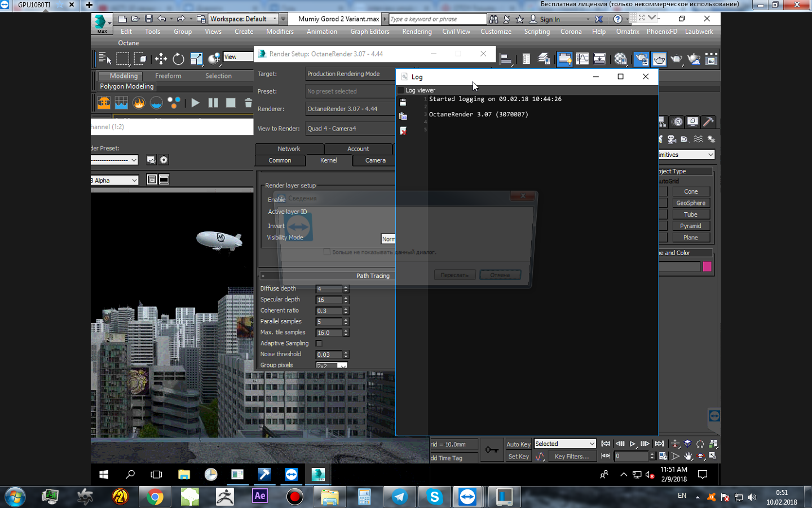This screenshot has height=508, width=812.
Task: Click the keyword search input field
Action: [438, 19]
